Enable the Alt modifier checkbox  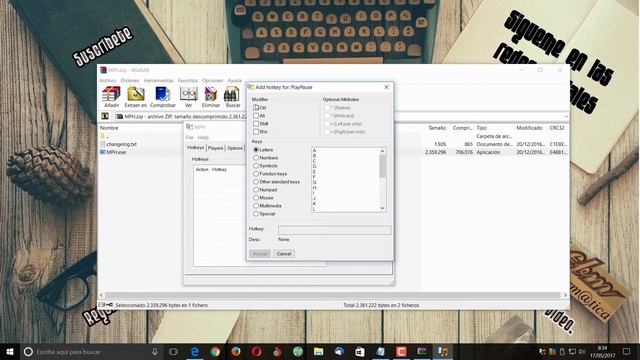(256, 116)
